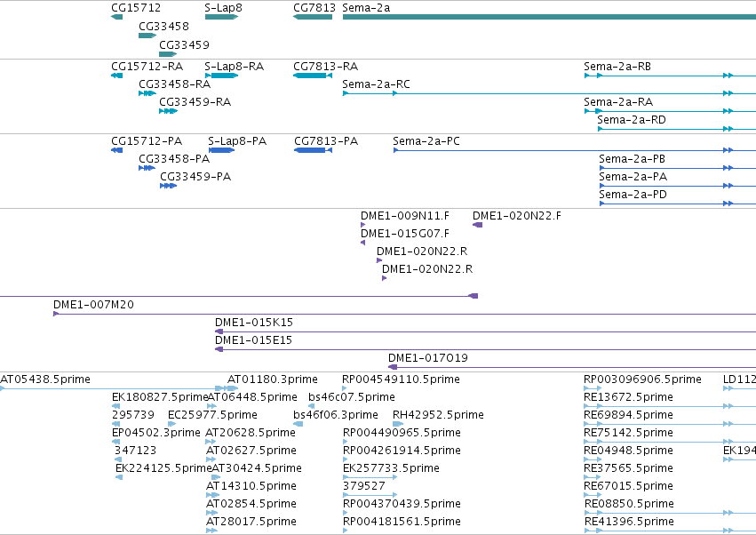This screenshot has height=535, width=756.
Task: Select the CG33458 gene label
Action: (164, 27)
